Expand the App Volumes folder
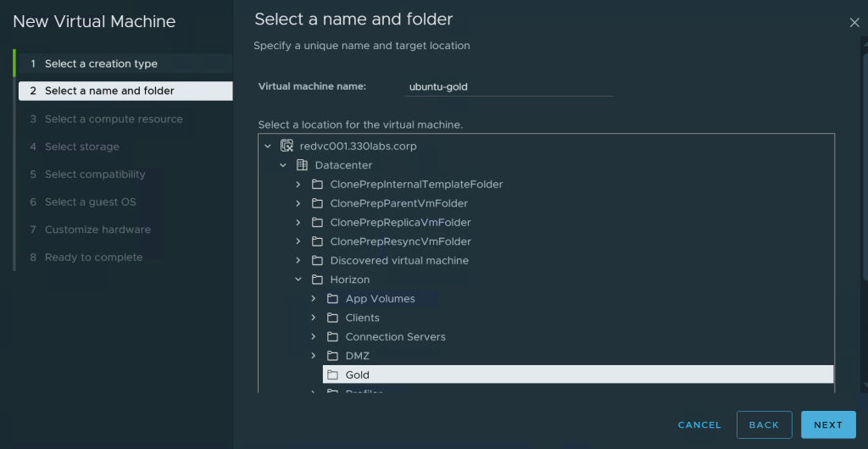Viewport: 868px width, 449px height. tap(314, 298)
